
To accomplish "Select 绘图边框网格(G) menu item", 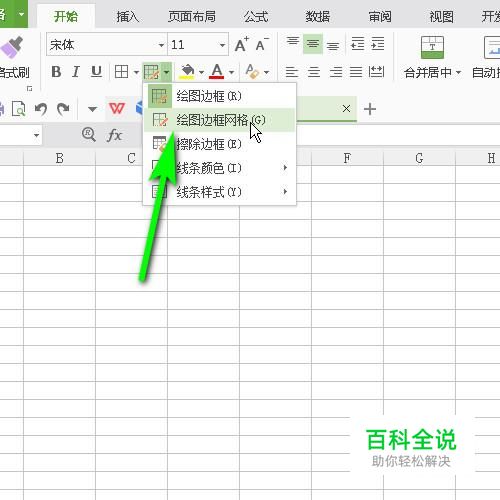I will [x=219, y=120].
